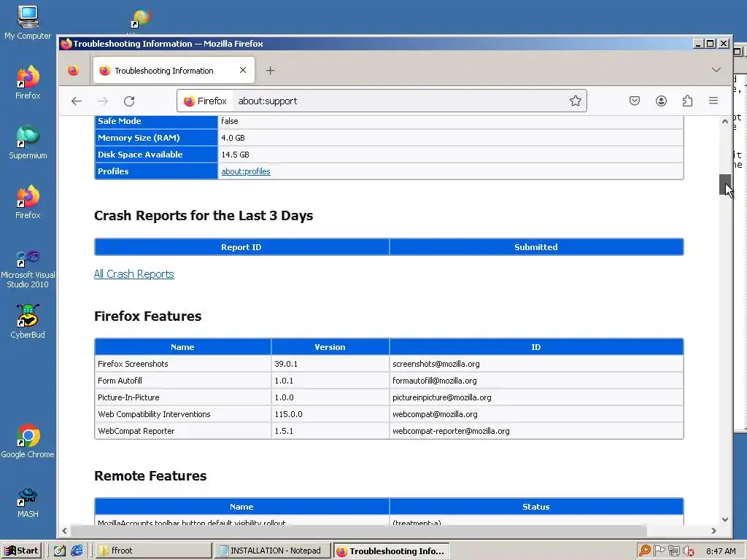747x560 pixels.
Task: Click pictureinpicture@mozilla.org ID cell
Action: click(536, 397)
